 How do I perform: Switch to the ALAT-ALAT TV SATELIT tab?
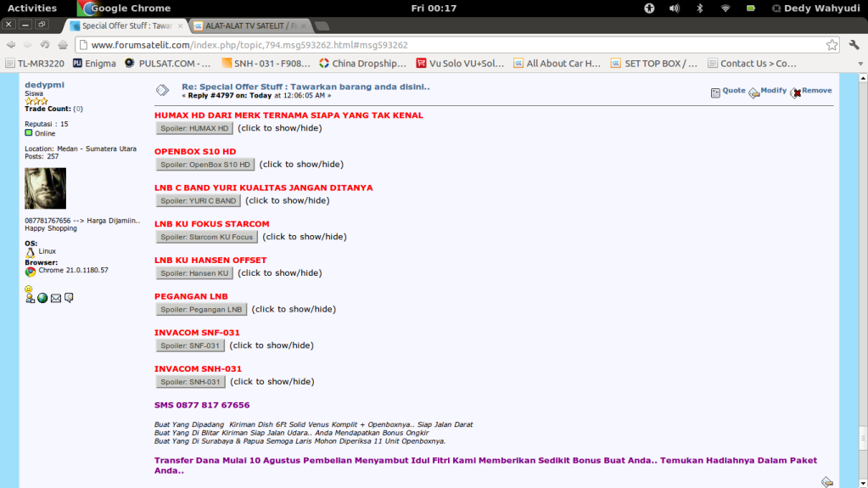coord(250,26)
